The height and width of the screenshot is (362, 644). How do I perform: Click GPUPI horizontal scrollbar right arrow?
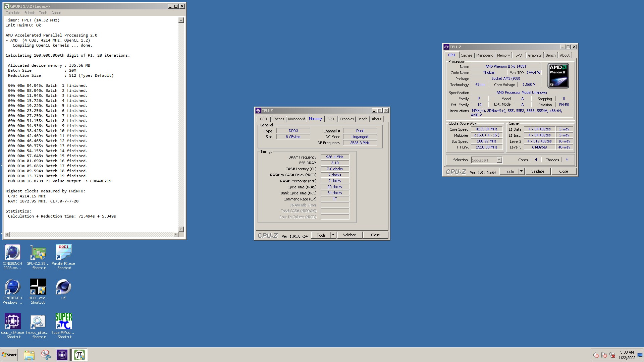[x=176, y=235]
